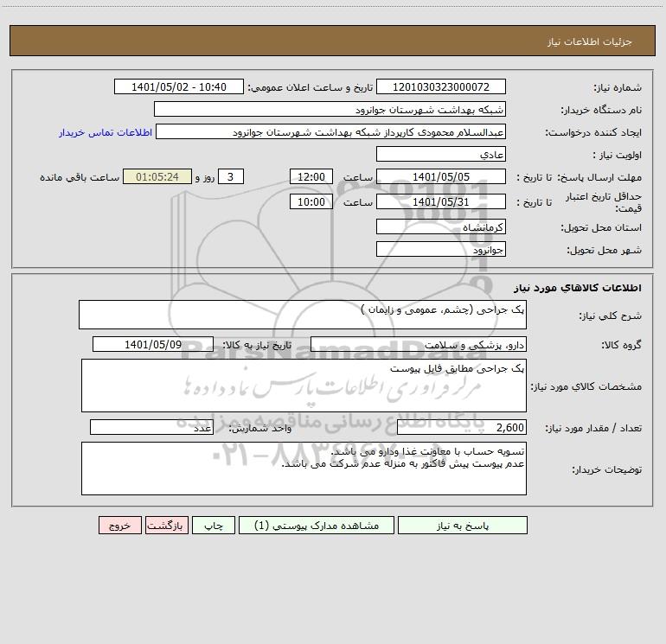
Task: Click label تعداد / مقدار مورد نیاز
Action: (x=593, y=429)
